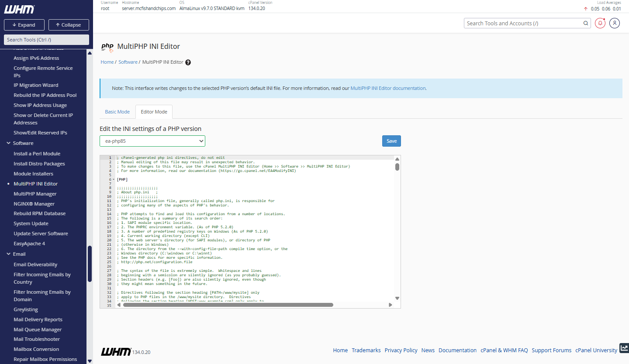The height and width of the screenshot is (364, 629).
Task: Click the load averages up arrow icon
Action: pyautogui.click(x=586, y=9)
